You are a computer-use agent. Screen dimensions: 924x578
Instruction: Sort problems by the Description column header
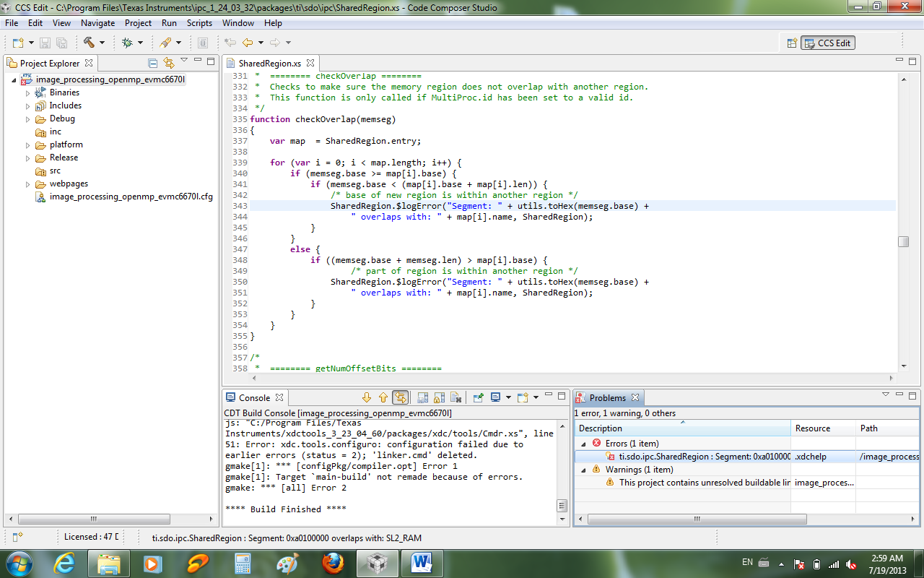(683, 428)
